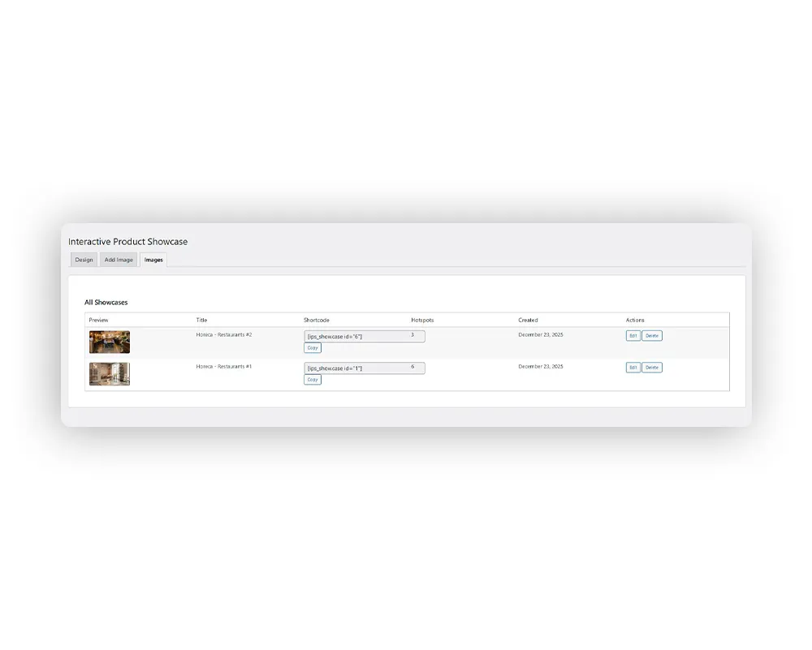Image resolution: width=812 pixels, height=650 pixels.
Task: Copy shortcode for Horeca - Restaurants #1
Action: click(313, 380)
